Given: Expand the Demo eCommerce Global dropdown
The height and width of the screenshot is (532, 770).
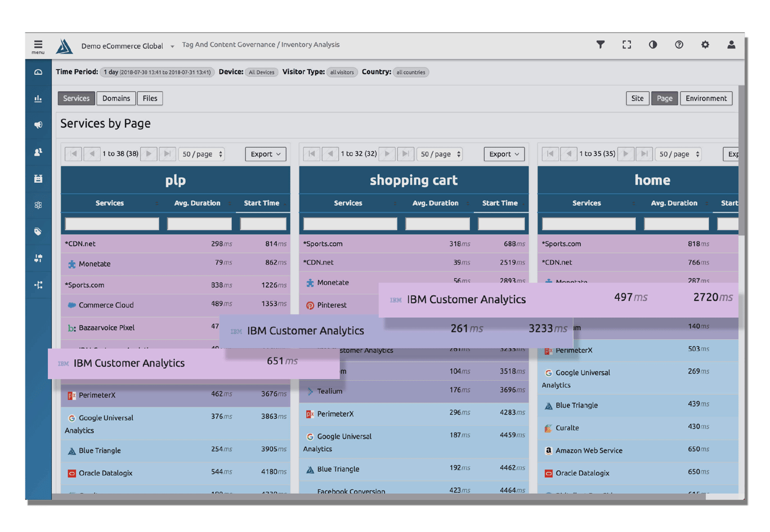Looking at the screenshot, I should [x=173, y=46].
